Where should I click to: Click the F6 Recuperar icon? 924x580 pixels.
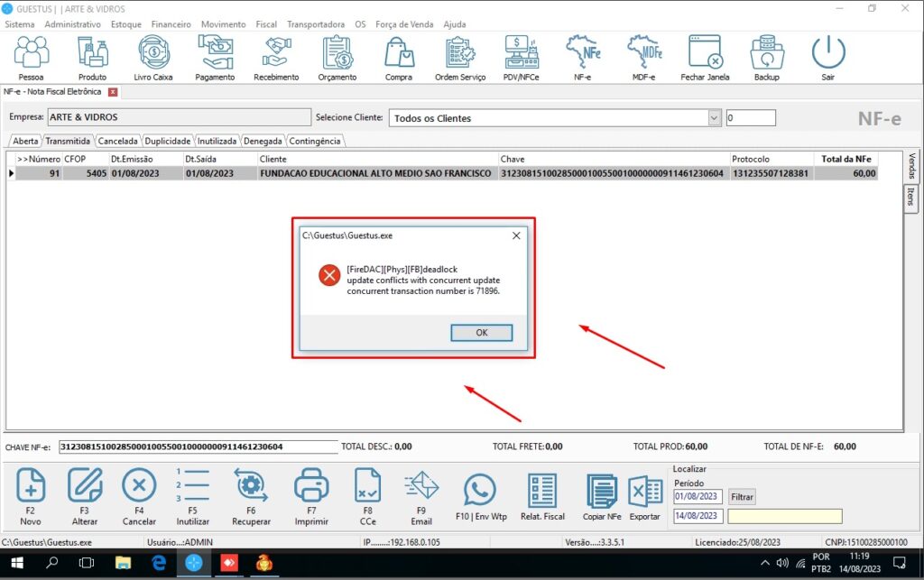click(250, 489)
